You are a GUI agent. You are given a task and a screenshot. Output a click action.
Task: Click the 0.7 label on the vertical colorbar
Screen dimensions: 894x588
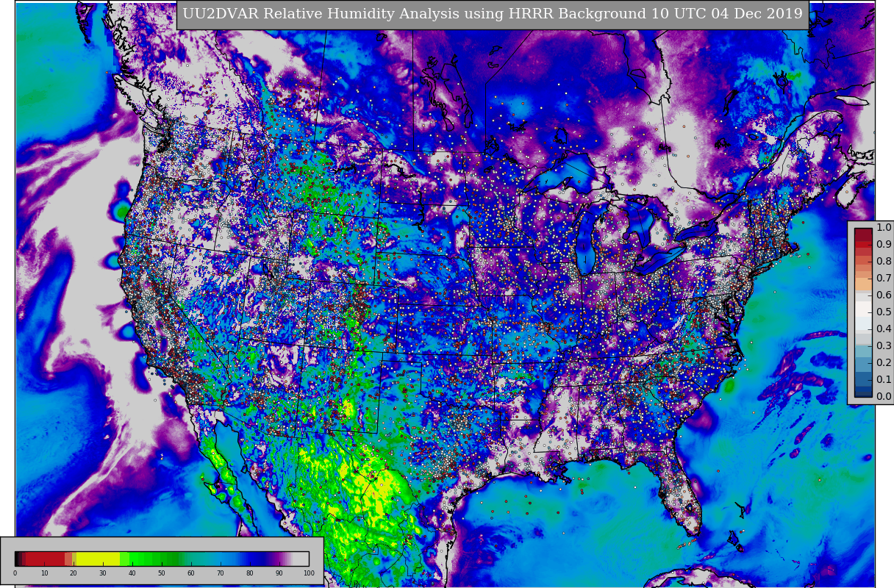pos(884,279)
